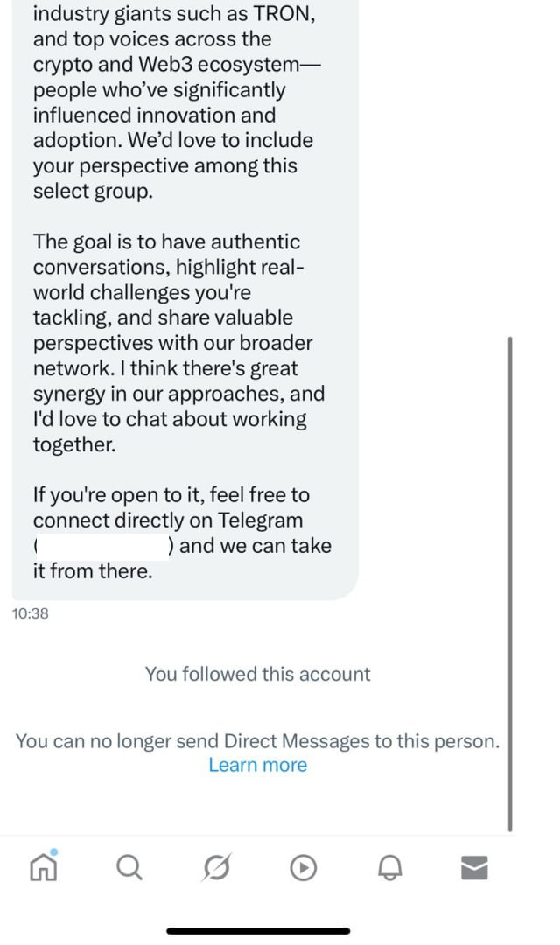Viewport: 560px width, 945px height.
Task: Tap the 'it from there.' closing line
Action: pyautogui.click(x=93, y=570)
